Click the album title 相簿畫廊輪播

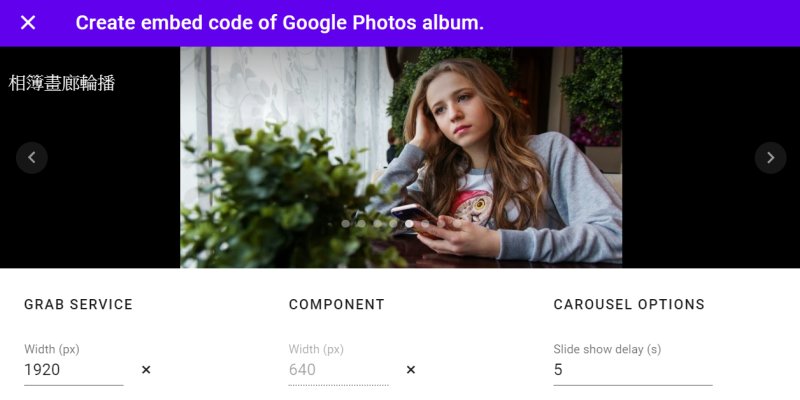(x=62, y=83)
